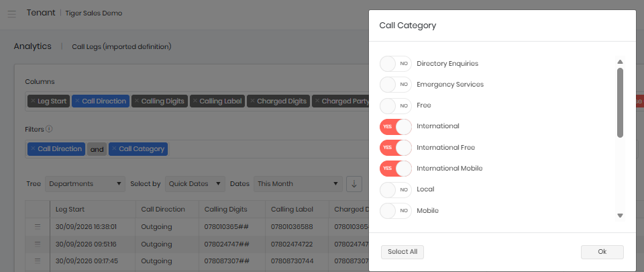Open the hamburger navigation menu
The image size is (644, 272).
click(12, 13)
